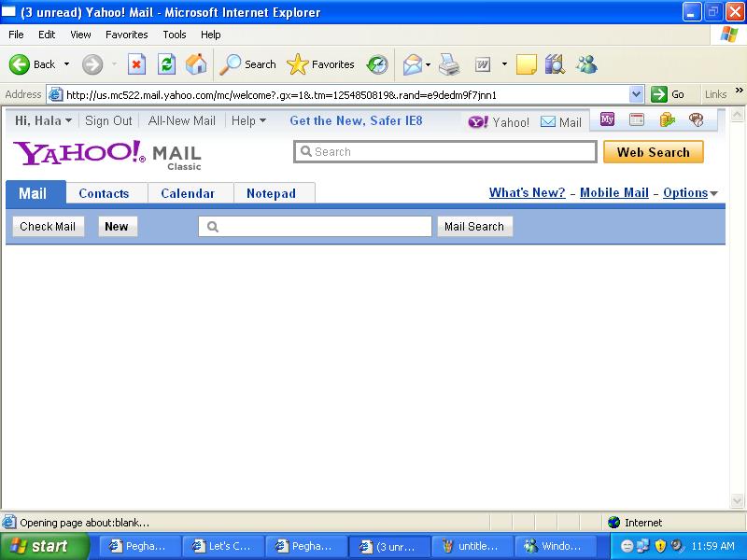Image resolution: width=747 pixels, height=560 pixels.
Task: Open the Favorites star toolbar button
Action: [321, 64]
